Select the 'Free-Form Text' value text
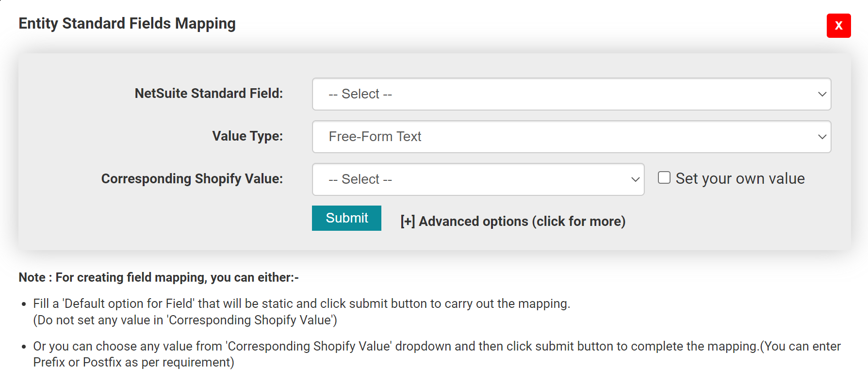868x383 pixels. point(375,137)
